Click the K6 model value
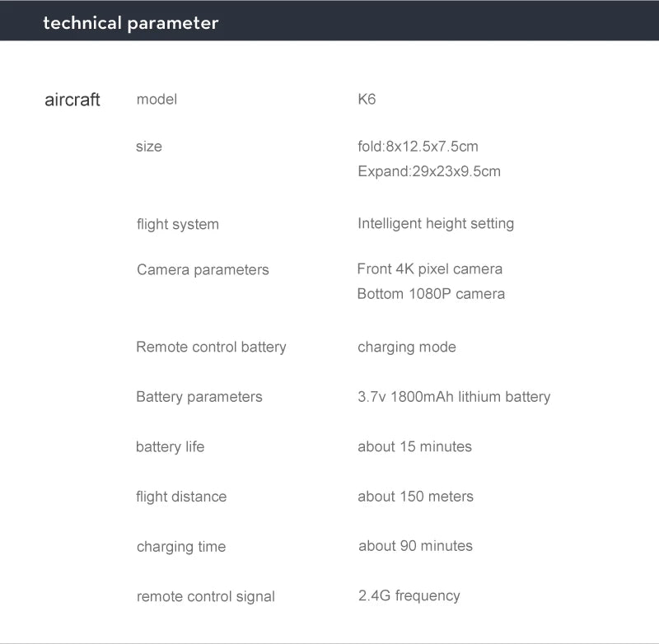The height and width of the screenshot is (644, 659). [x=367, y=100]
